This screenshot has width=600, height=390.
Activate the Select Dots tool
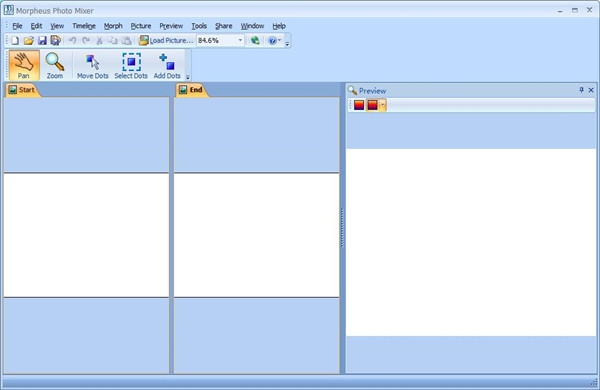[x=131, y=65]
